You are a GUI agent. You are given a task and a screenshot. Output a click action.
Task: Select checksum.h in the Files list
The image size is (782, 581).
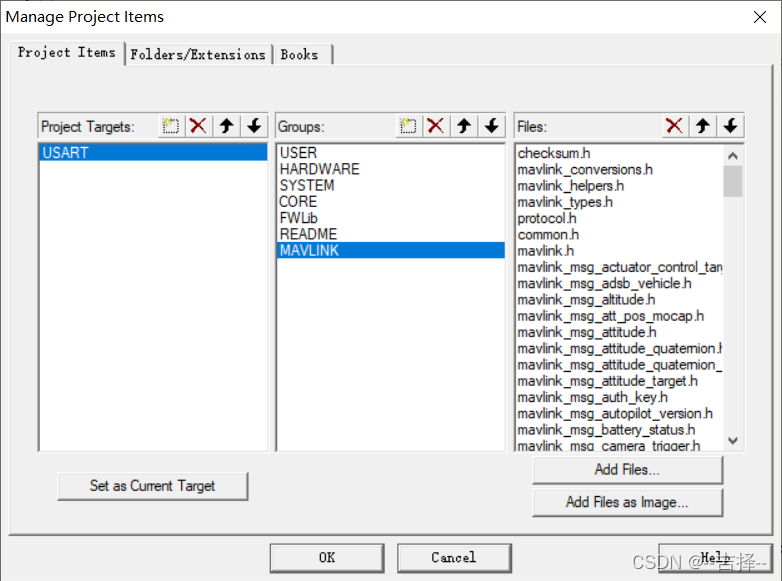click(x=619, y=153)
